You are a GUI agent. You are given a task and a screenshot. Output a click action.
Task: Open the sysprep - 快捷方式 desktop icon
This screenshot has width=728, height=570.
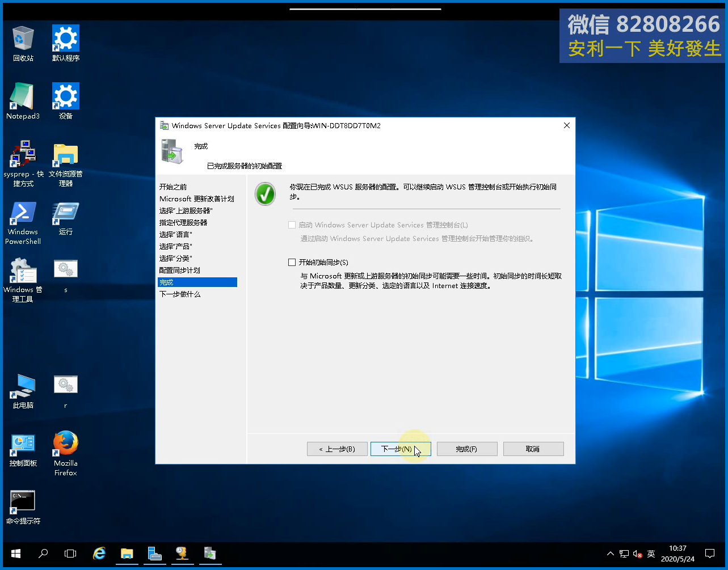coord(23,164)
